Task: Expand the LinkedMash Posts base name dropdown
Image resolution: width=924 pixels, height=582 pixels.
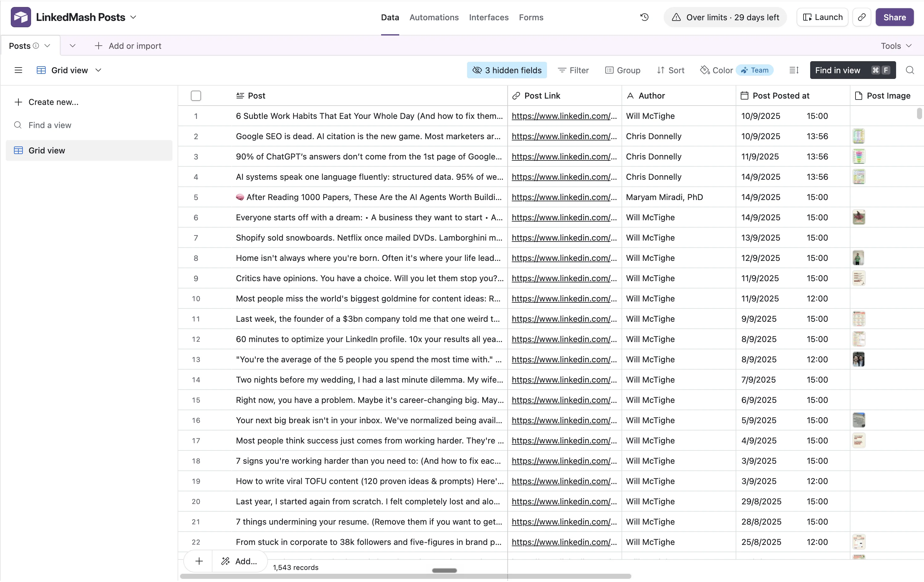Action: pyautogui.click(x=133, y=17)
